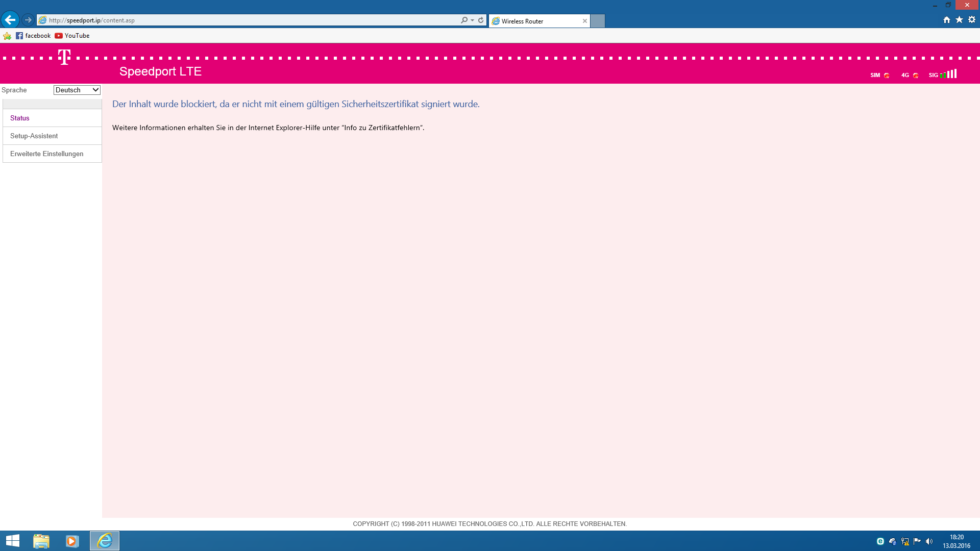Open Erweiterte Einstellungen menu item
Image resolution: width=980 pixels, height=551 pixels.
click(x=52, y=154)
